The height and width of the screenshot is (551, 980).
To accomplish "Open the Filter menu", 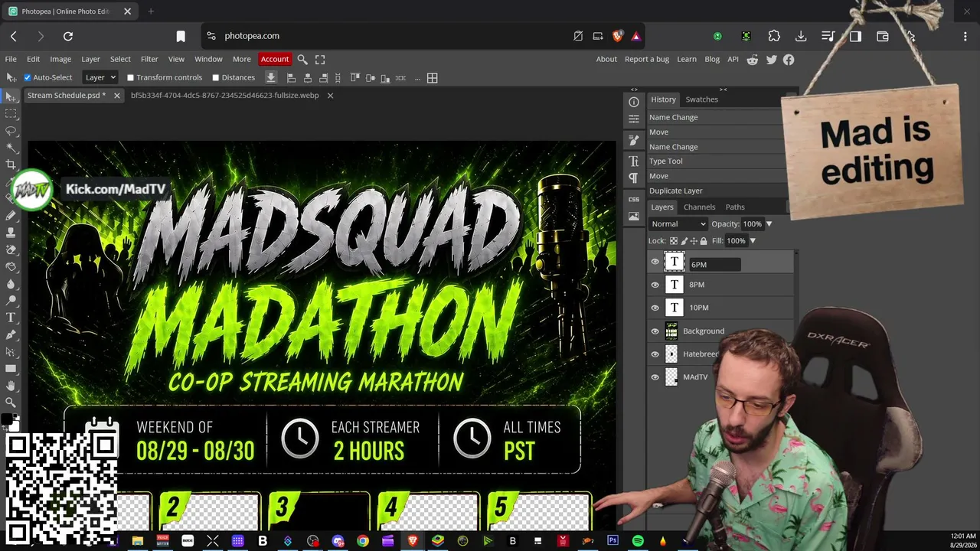I will 149,59.
